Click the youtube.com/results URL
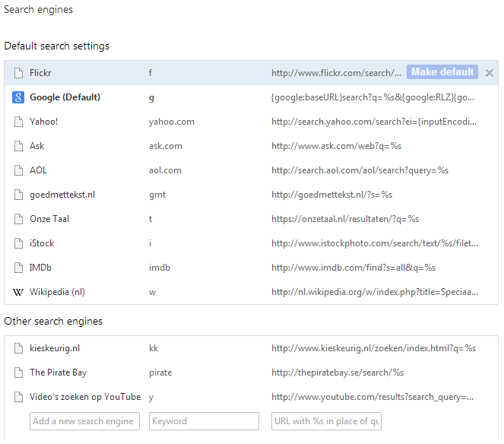Image resolution: width=504 pixels, height=444 pixels. [372, 397]
